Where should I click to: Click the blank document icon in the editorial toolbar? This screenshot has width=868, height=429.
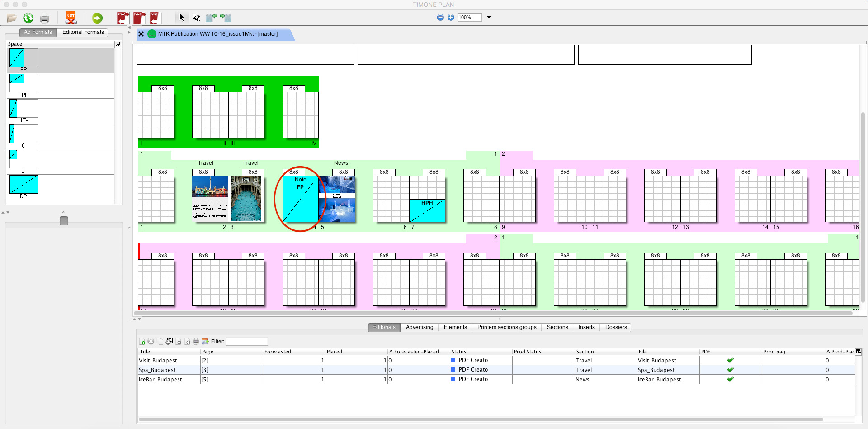[x=160, y=342]
